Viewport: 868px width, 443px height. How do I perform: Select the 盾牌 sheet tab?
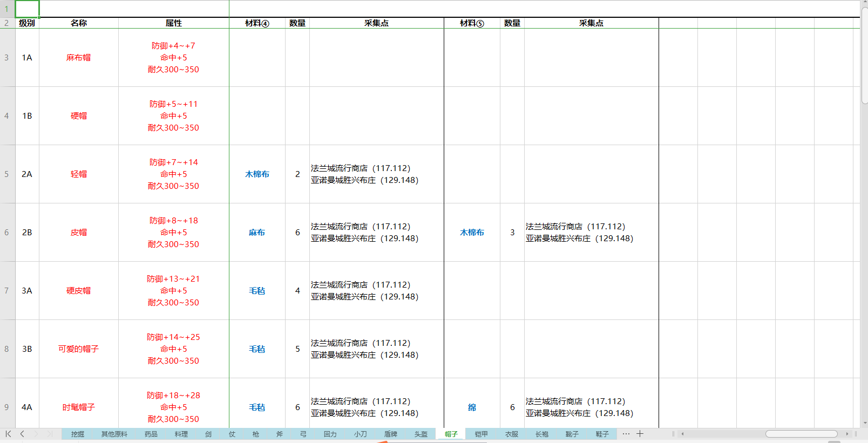(x=391, y=434)
